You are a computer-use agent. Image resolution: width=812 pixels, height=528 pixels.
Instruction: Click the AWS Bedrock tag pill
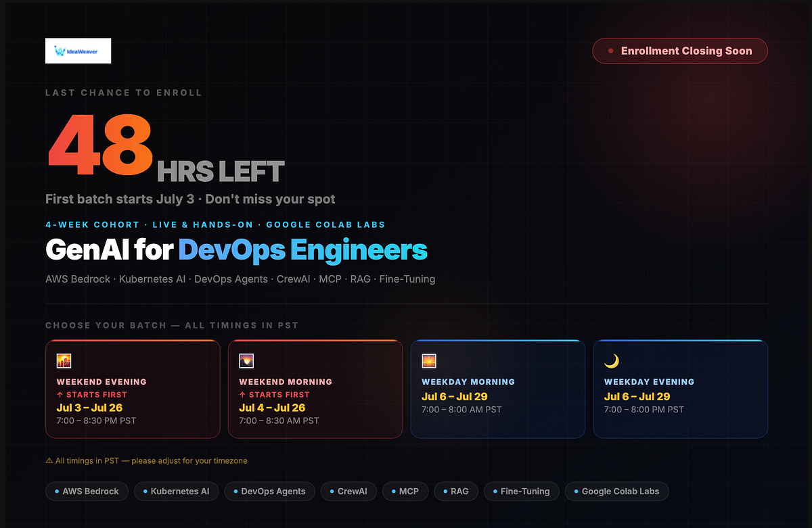click(x=87, y=491)
